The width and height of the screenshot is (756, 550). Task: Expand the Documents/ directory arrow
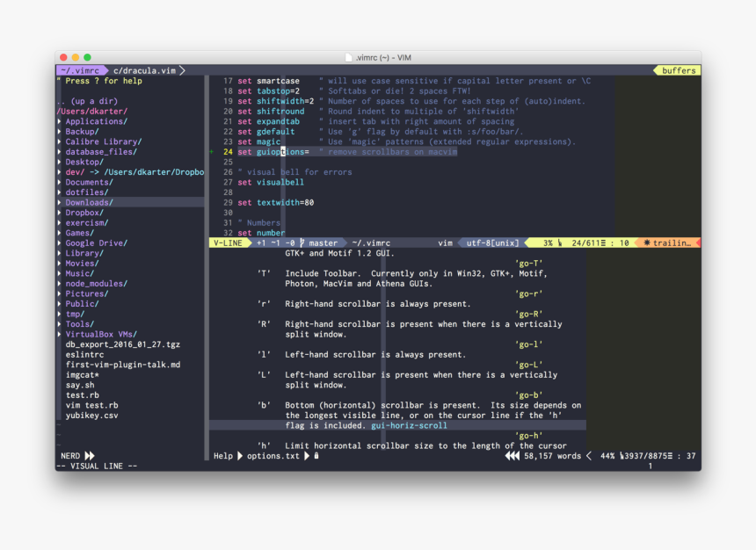pyautogui.click(x=59, y=182)
